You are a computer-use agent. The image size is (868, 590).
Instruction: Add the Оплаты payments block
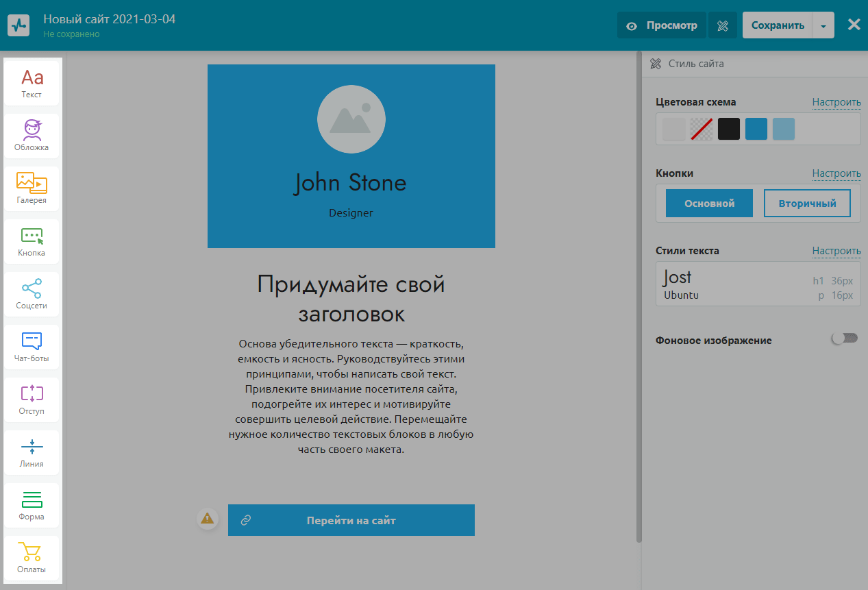[32, 558]
